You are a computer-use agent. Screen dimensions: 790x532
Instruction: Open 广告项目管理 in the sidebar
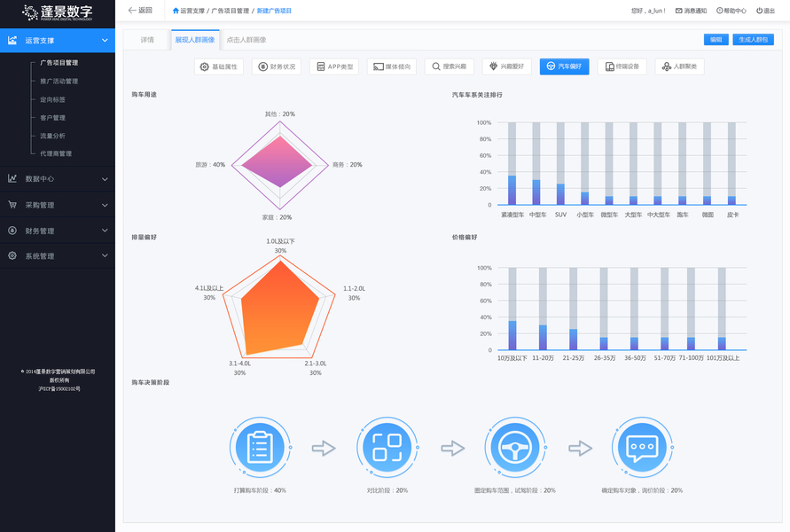coord(59,63)
